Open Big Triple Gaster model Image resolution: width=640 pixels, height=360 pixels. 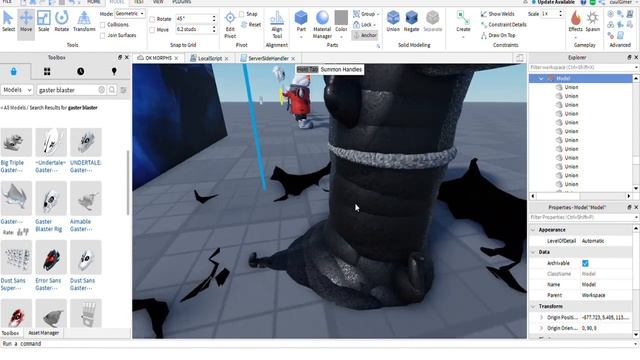16,150
